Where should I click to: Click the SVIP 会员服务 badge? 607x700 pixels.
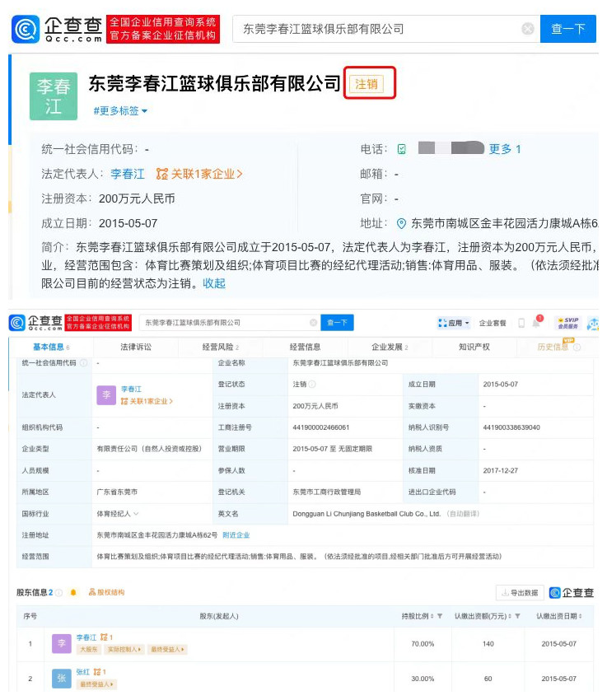567,323
